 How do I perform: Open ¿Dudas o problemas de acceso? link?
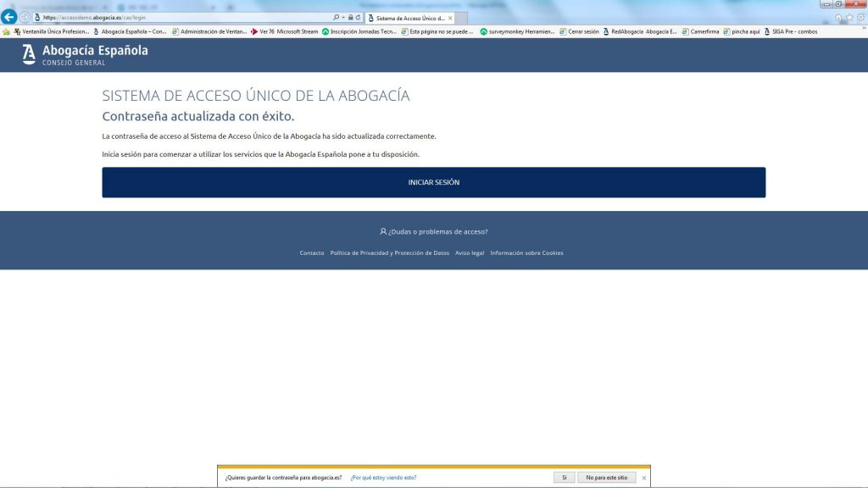tap(433, 232)
